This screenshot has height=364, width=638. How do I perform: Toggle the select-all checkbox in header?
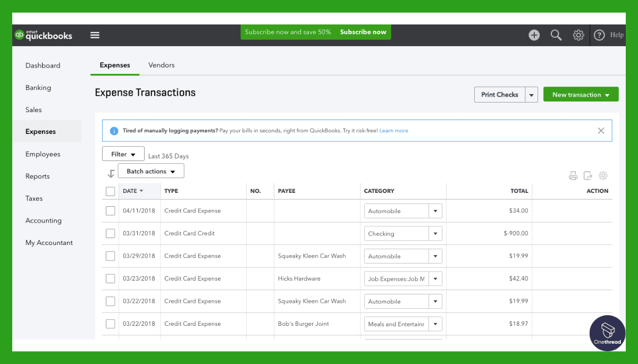[111, 191]
